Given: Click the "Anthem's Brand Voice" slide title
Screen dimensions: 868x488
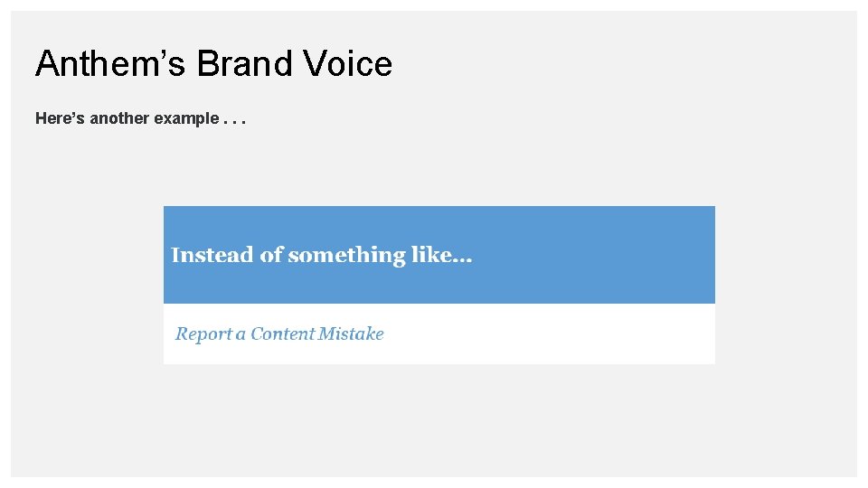Looking at the screenshot, I should (213, 64).
